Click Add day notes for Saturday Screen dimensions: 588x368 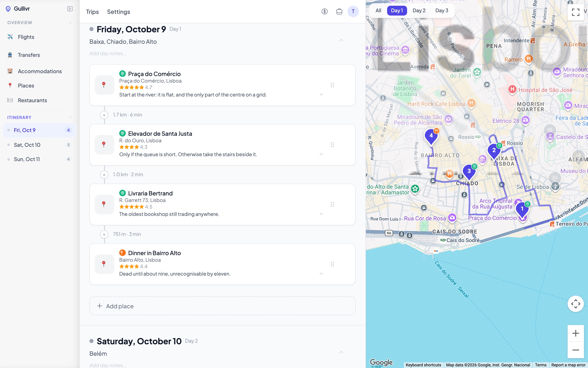(x=108, y=365)
